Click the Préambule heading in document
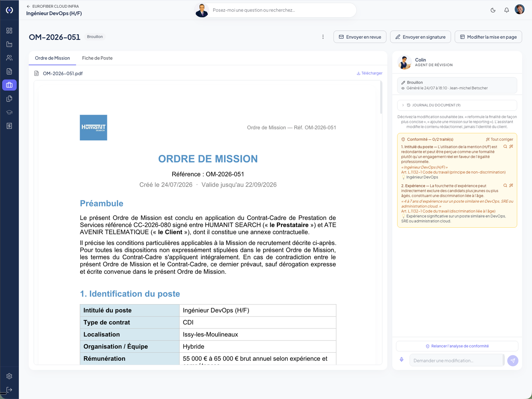This screenshot has width=532, height=399. (x=101, y=203)
